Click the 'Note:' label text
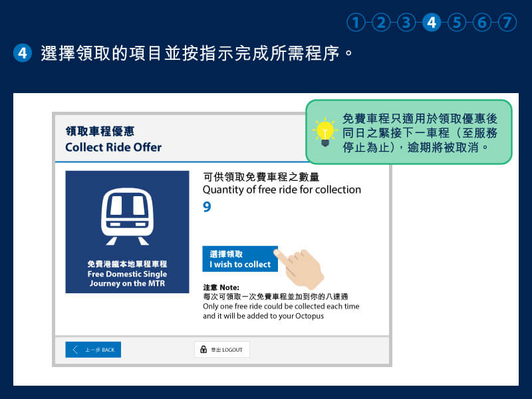The image size is (532, 399). click(x=229, y=287)
